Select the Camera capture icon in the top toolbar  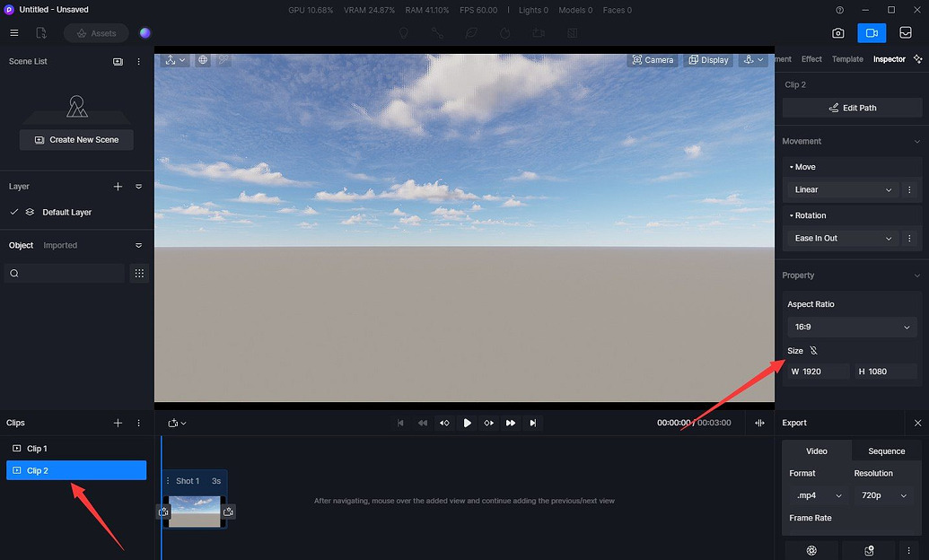[838, 32]
